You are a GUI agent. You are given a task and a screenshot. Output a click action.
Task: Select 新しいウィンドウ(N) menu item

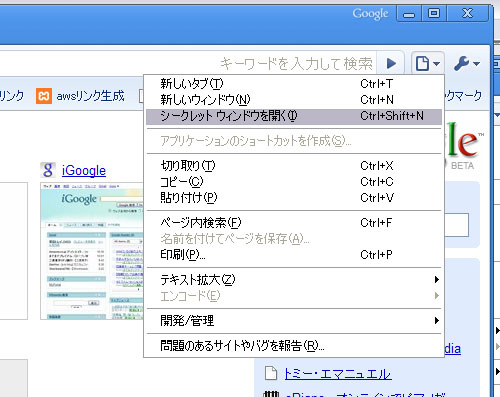pos(294,100)
